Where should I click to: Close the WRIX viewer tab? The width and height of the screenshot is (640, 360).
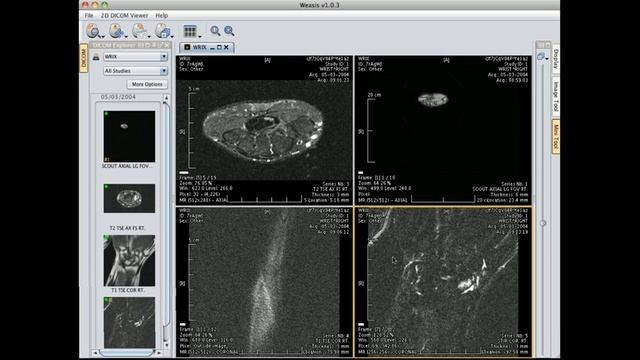226,47
